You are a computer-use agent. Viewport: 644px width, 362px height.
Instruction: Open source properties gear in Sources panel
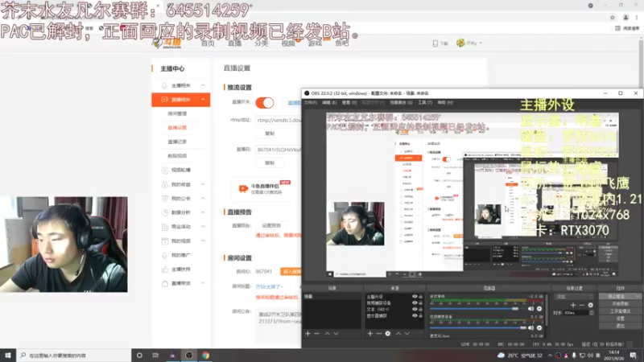[x=388, y=334]
